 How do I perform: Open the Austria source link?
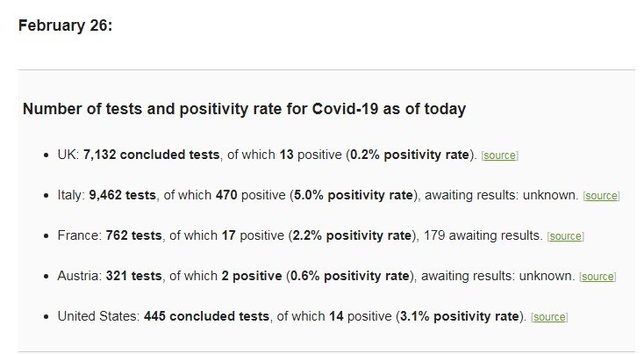pos(597,277)
